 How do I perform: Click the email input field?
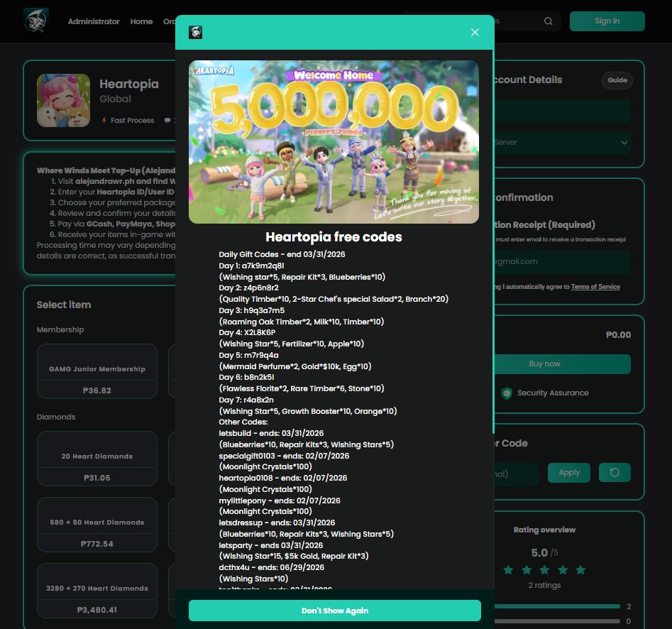(562, 261)
